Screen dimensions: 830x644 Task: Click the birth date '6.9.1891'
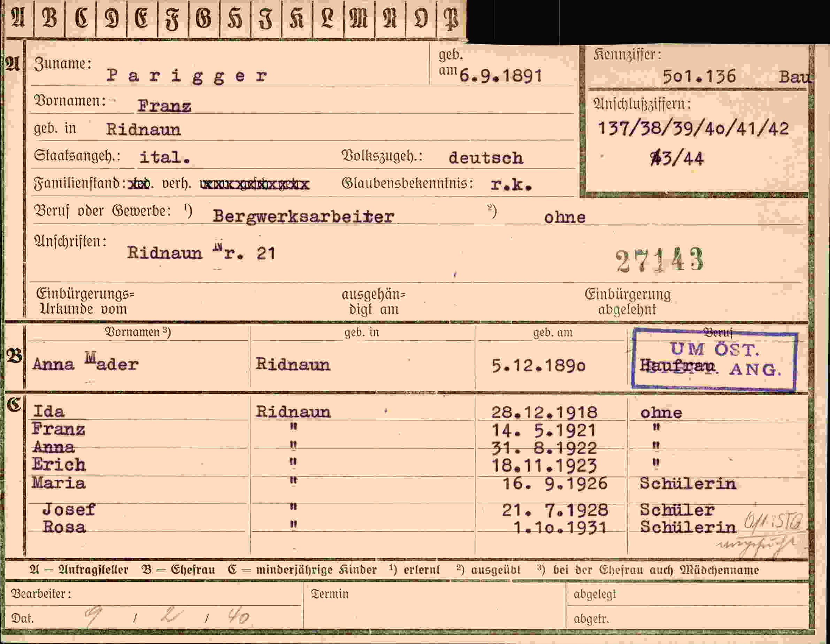pyautogui.click(x=500, y=76)
